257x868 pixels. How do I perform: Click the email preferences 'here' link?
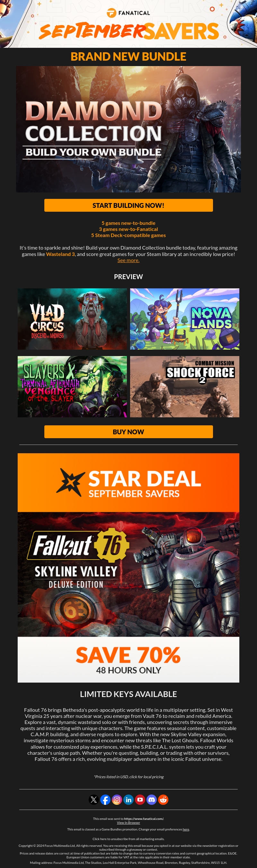point(186,829)
